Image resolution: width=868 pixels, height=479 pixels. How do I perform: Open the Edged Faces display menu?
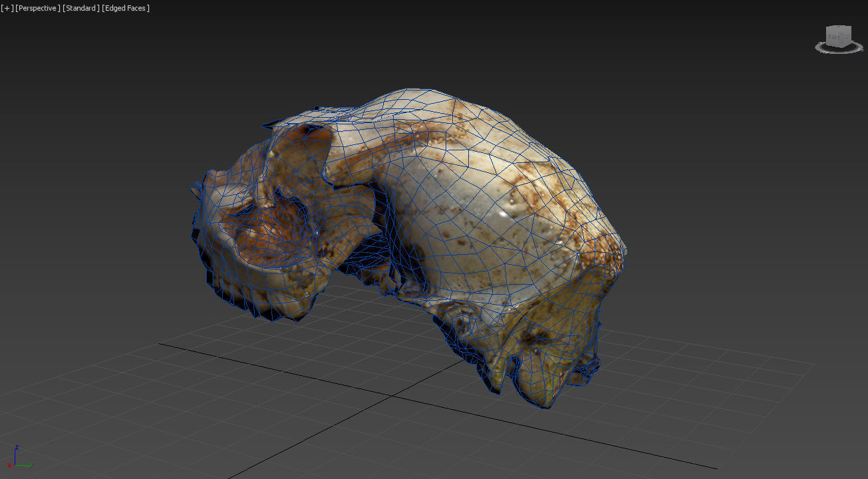coord(126,8)
